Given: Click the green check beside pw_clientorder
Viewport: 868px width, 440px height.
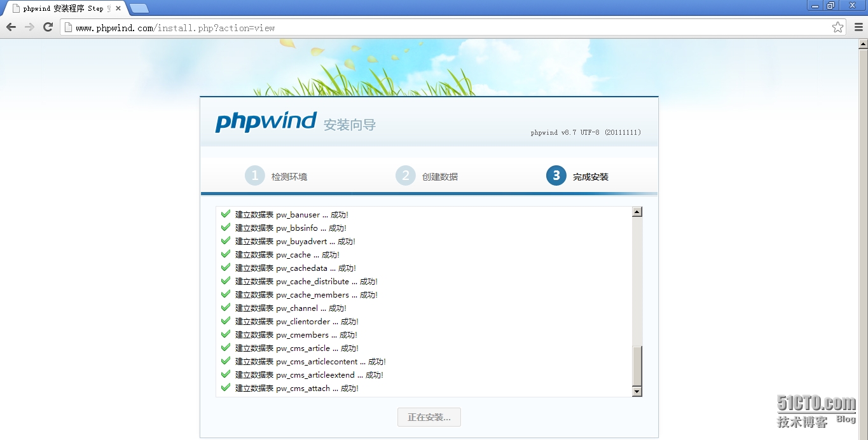Looking at the screenshot, I should point(226,320).
